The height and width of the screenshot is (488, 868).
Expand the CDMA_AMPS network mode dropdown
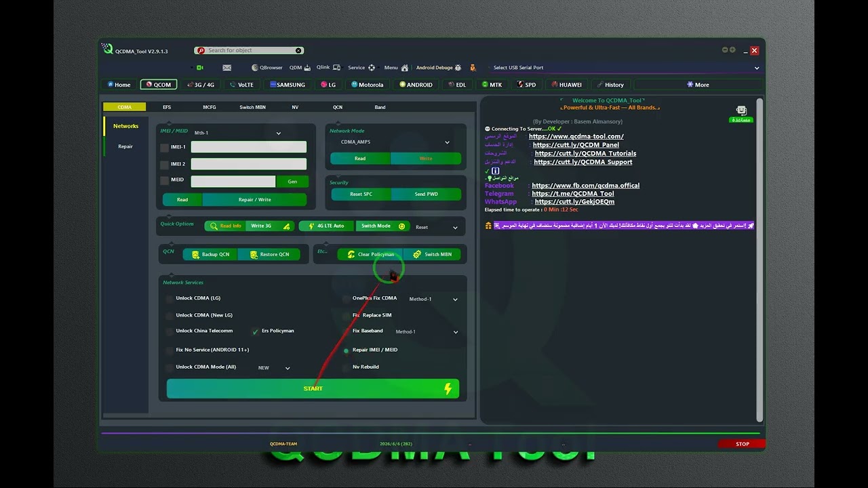[395, 142]
